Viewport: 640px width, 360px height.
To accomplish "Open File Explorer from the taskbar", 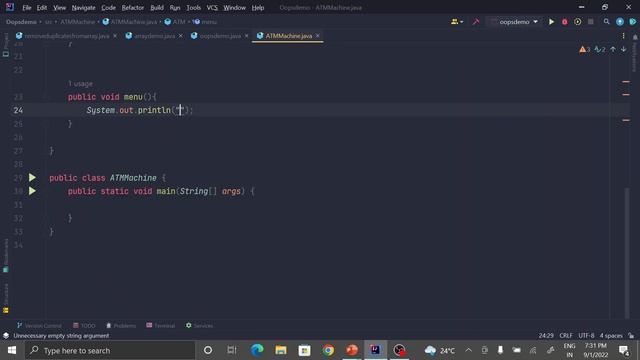I will click(x=281, y=350).
